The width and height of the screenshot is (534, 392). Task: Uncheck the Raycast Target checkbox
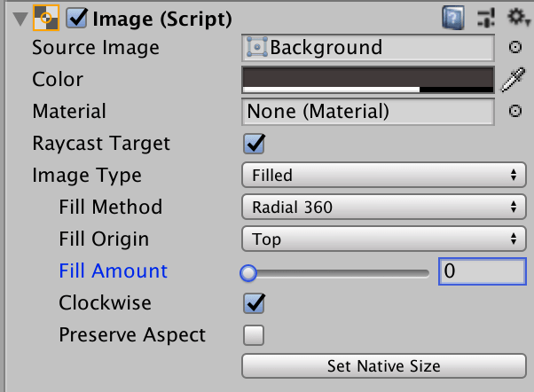tap(254, 144)
